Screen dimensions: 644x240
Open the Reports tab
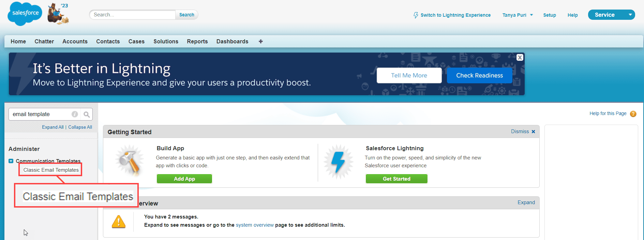click(x=197, y=41)
